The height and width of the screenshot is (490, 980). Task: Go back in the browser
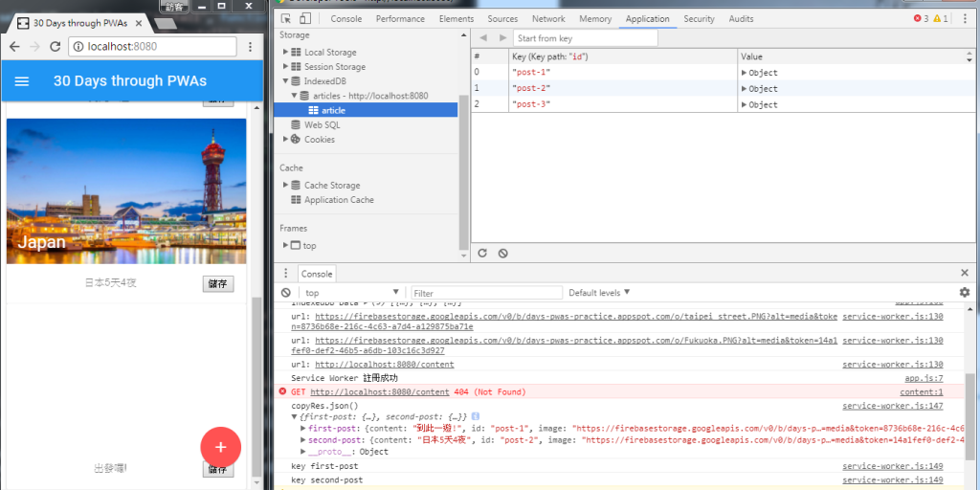tap(15, 46)
